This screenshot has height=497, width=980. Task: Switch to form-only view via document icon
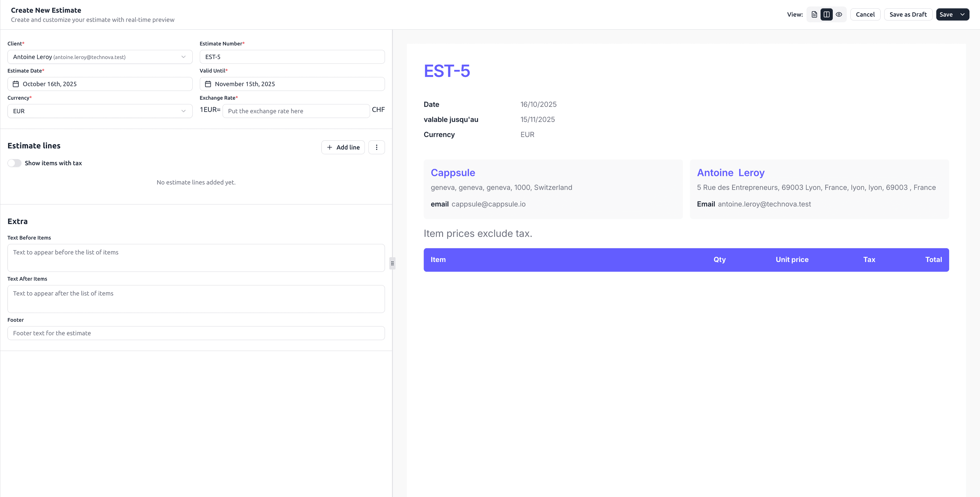point(814,14)
